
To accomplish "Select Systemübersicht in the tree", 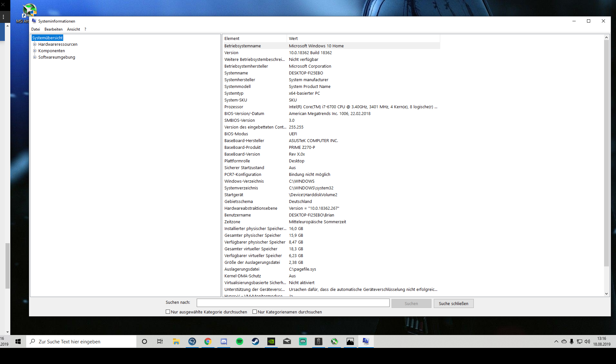I will tap(47, 38).
